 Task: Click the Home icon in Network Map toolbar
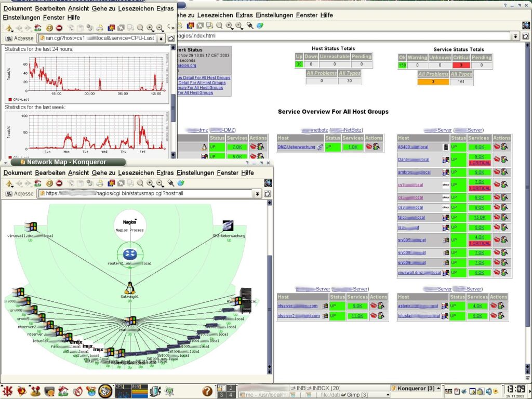coord(38,183)
